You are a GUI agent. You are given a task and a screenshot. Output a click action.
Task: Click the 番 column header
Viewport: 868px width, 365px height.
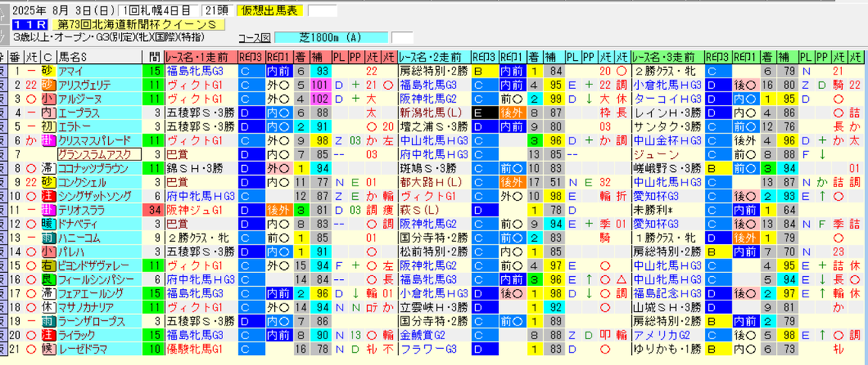16,56
